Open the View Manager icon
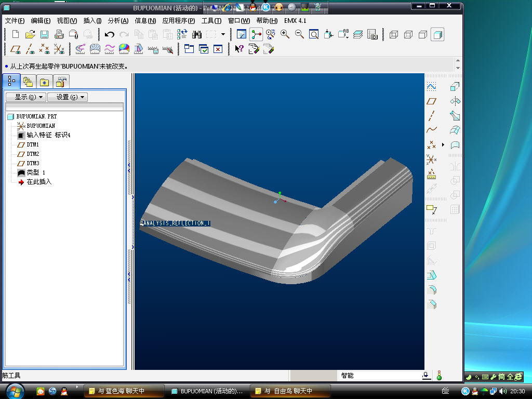 [x=372, y=34]
